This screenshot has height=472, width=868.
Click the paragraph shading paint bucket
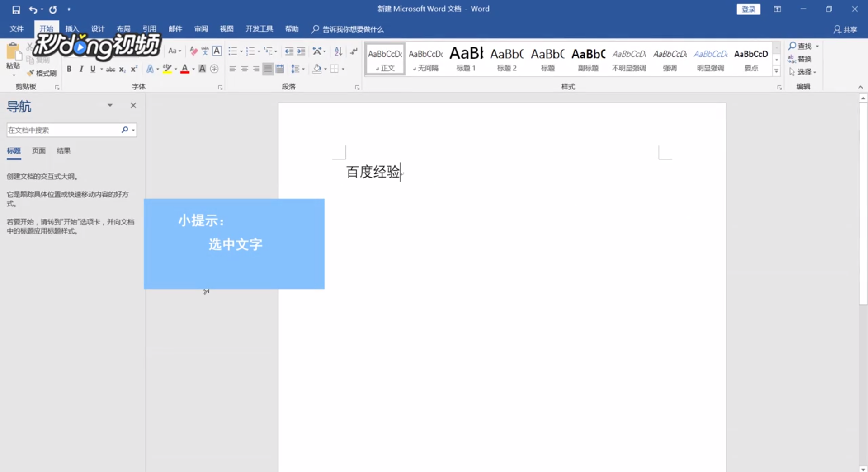pyautogui.click(x=317, y=69)
